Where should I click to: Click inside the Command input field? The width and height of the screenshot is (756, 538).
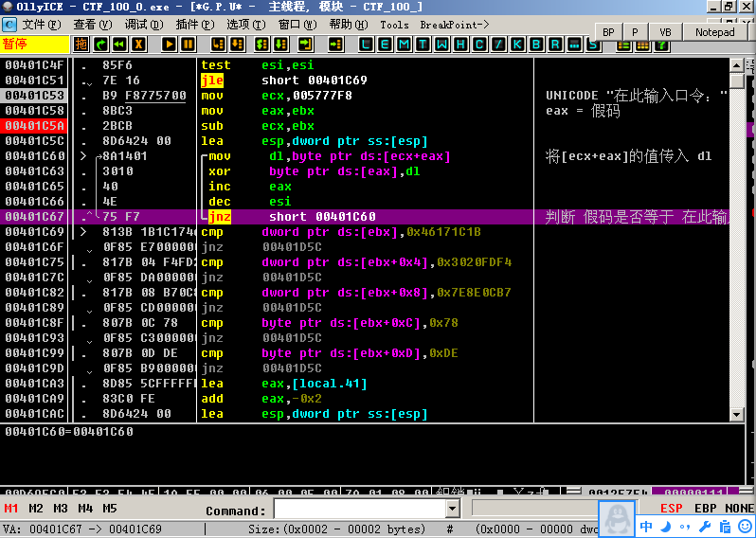[360, 510]
